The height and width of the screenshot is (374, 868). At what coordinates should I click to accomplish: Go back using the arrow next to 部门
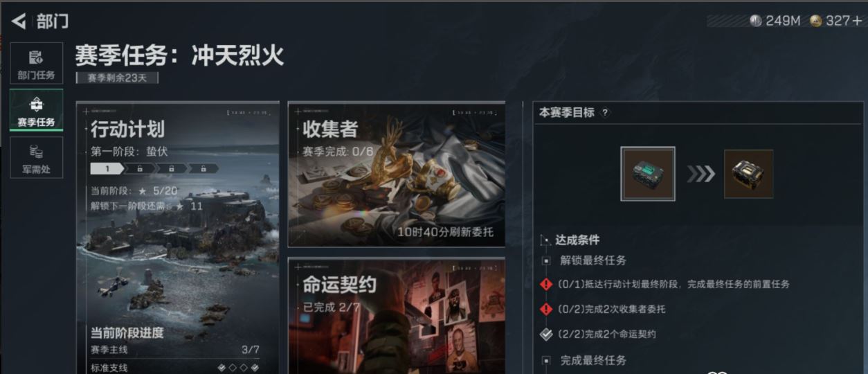tap(19, 21)
